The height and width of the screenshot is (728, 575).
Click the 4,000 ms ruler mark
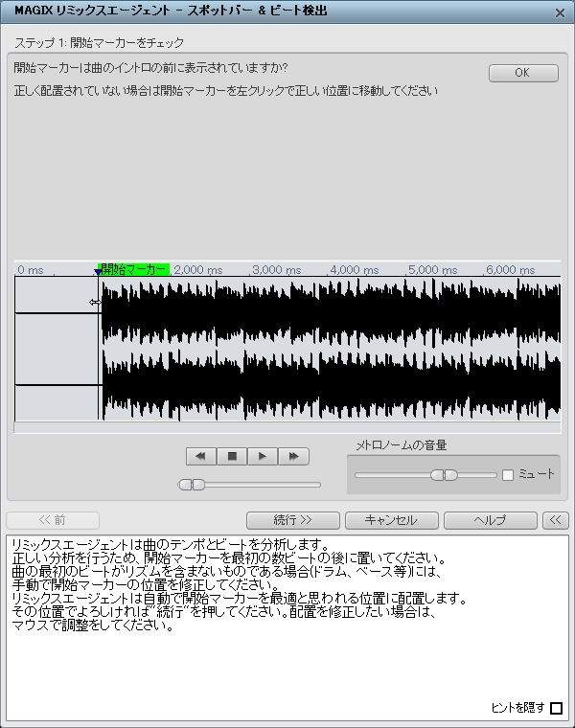click(x=355, y=270)
